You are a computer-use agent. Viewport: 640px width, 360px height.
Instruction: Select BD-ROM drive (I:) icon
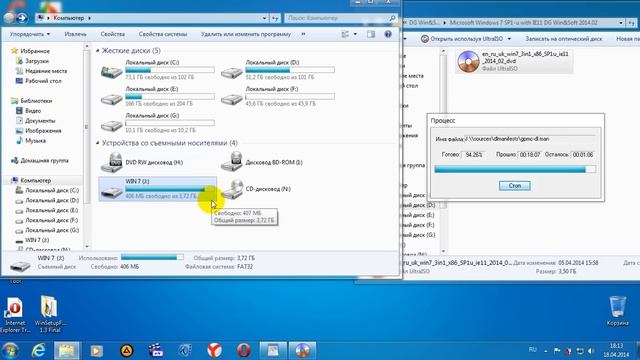click(x=231, y=162)
